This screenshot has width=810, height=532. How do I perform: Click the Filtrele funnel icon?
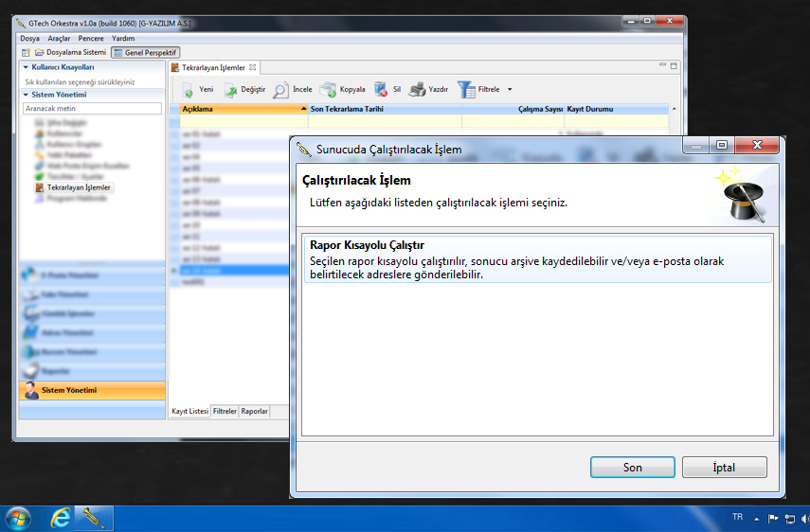point(466,90)
